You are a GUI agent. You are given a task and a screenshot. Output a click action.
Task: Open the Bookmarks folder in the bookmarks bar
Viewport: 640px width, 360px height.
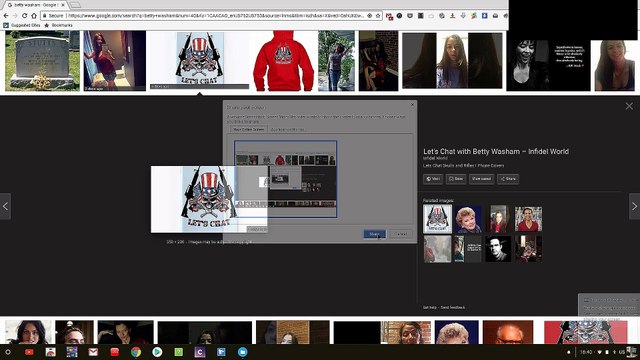tap(58, 25)
